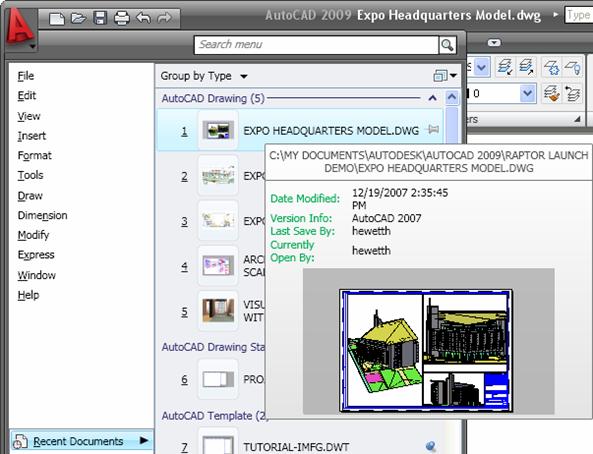Image resolution: width=593 pixels, height=454 pixels.
Task: Click thumbnail of recent drawing number 5
Action: click(218, 311)
